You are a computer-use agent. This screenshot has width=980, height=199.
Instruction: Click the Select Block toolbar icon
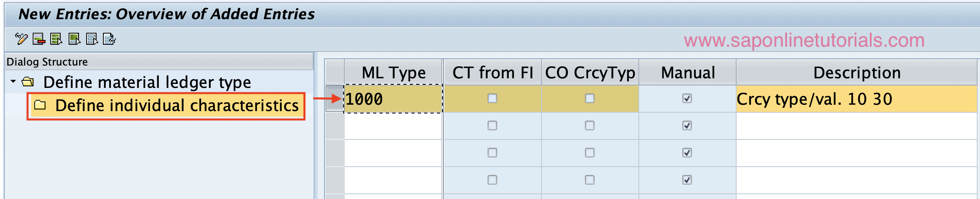click(x=74, y=39)
